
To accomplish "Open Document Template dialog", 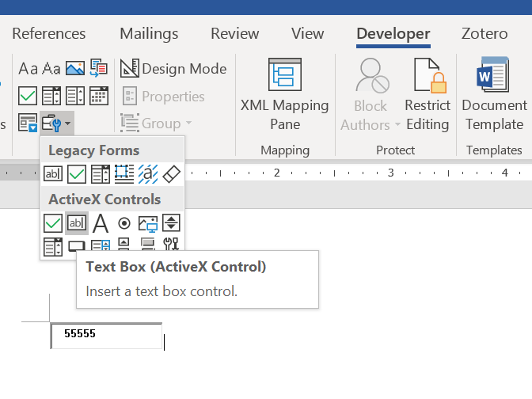I will 494,95.
